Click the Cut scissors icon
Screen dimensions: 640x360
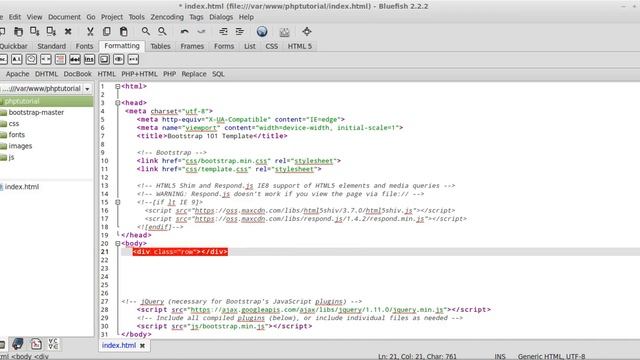tap(90, 31)
